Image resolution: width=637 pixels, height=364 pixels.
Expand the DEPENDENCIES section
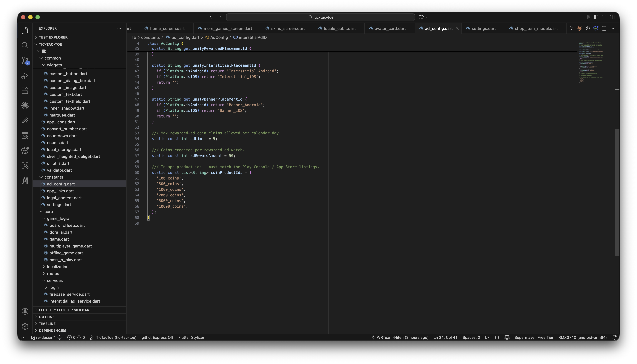click(80, 330)
